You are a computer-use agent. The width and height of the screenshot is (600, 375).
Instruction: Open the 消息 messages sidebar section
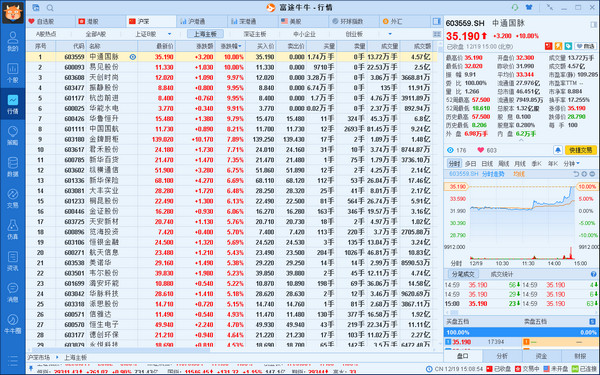13,292
